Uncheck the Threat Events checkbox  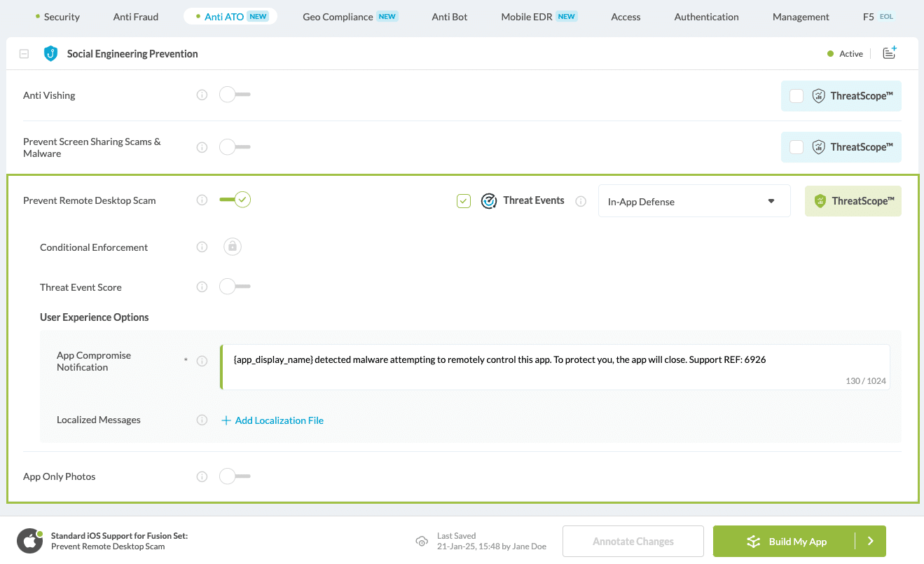pyautogui.click(x=464, y=201)
